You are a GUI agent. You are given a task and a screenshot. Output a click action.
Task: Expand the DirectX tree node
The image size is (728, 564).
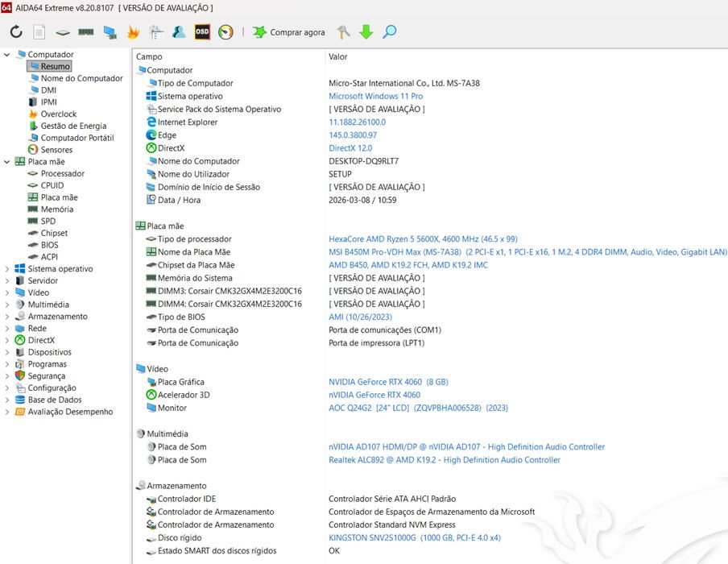click(x=7, y=340)
